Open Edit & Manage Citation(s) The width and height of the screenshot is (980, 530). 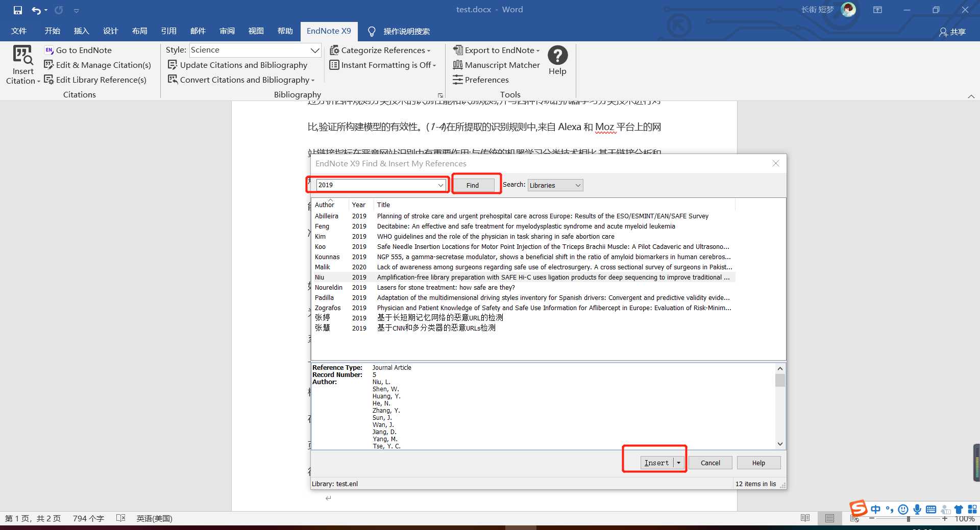pos(97,65)
